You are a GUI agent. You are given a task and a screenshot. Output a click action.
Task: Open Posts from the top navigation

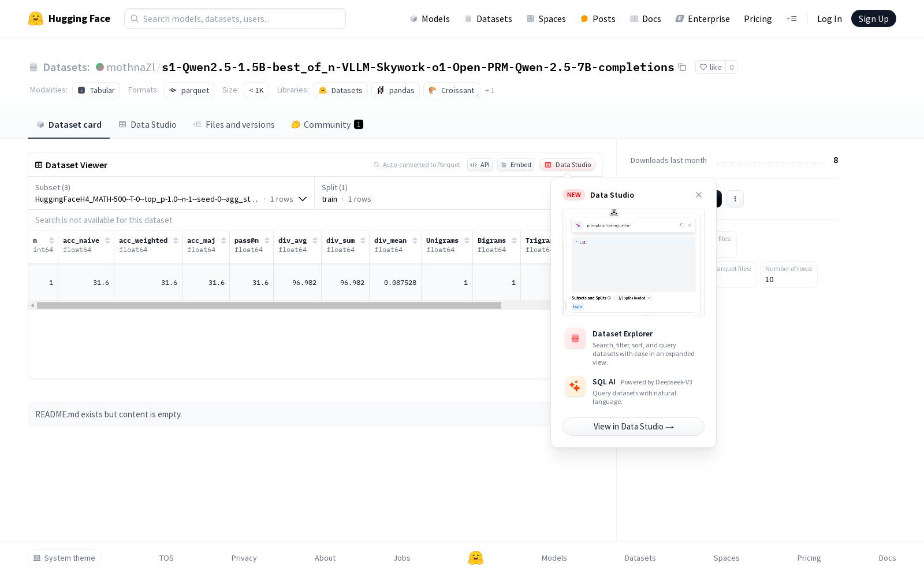[x=598, y=19]
